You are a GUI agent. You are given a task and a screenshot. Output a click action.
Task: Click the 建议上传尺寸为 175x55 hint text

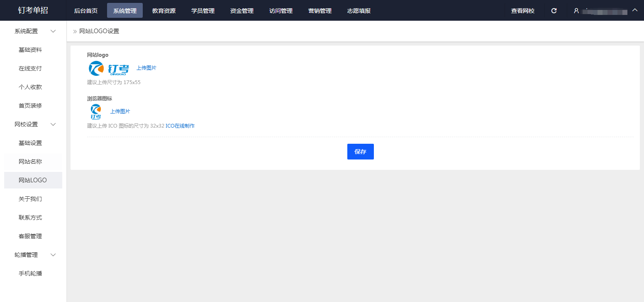[114, 82]
